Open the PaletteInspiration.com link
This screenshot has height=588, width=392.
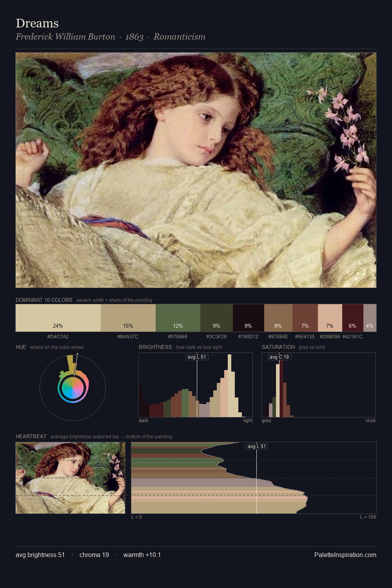tap(345, 555)
